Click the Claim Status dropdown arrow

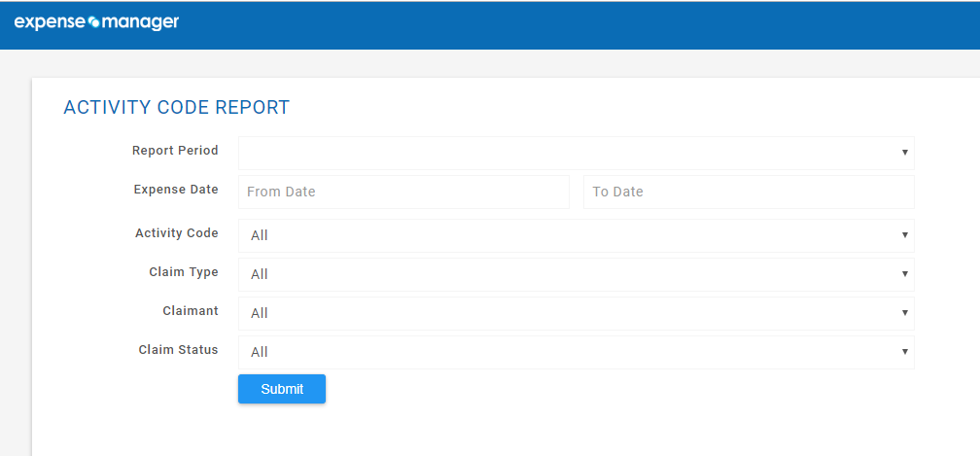904,351
